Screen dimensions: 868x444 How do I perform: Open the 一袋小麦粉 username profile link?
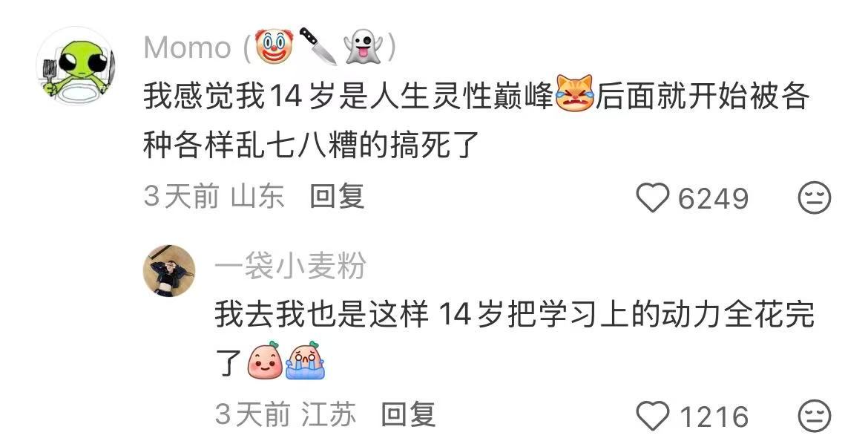pyautogui.click(x=290, y=266)
